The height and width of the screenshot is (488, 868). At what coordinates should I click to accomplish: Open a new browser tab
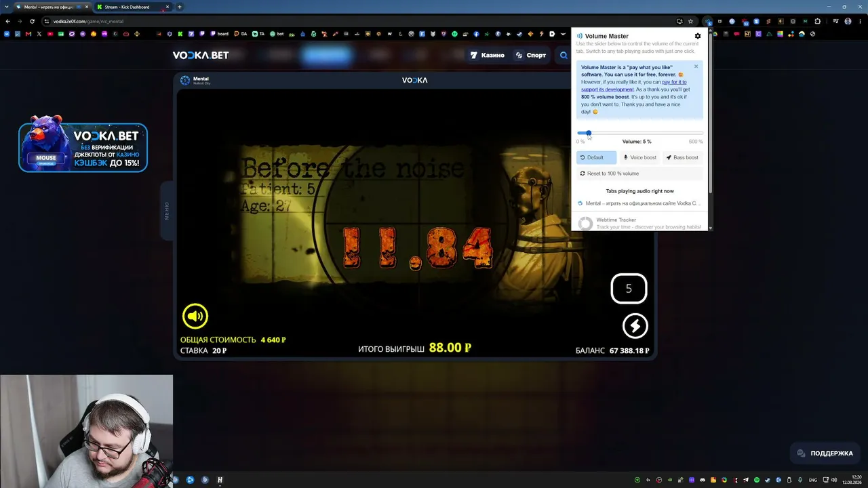[x=179, y=7]
